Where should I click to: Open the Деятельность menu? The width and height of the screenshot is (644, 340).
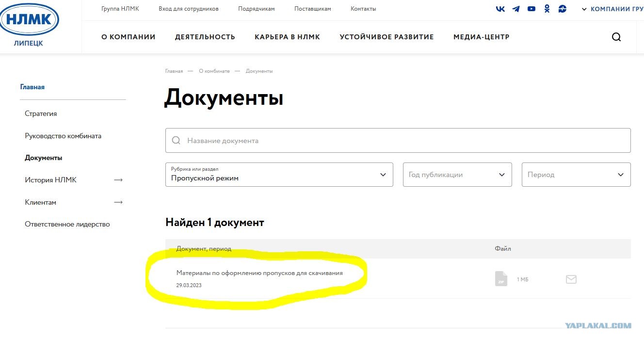pyautogui.click(x=205, y=37)
